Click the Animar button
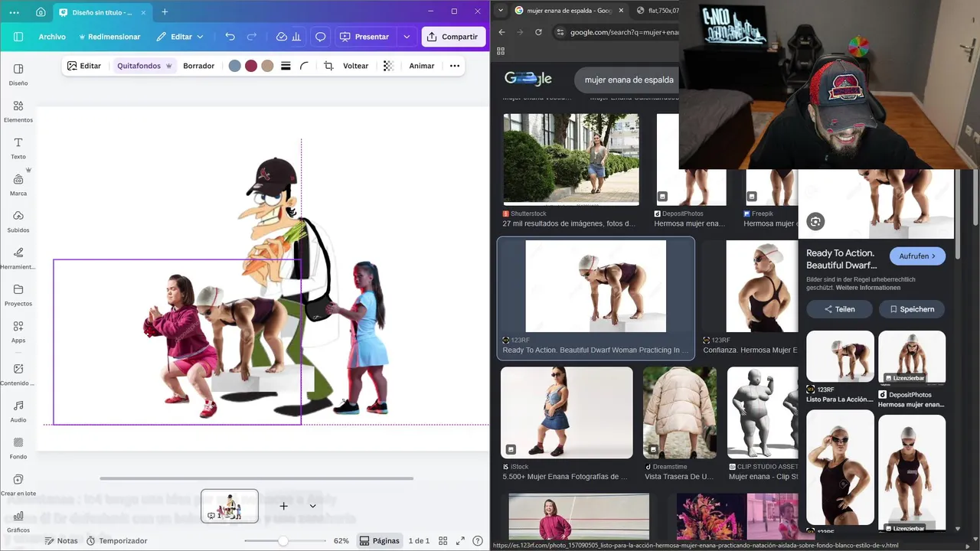Viewport: 980px width, 551px height. pyautogui.click(x=422, y=66)
